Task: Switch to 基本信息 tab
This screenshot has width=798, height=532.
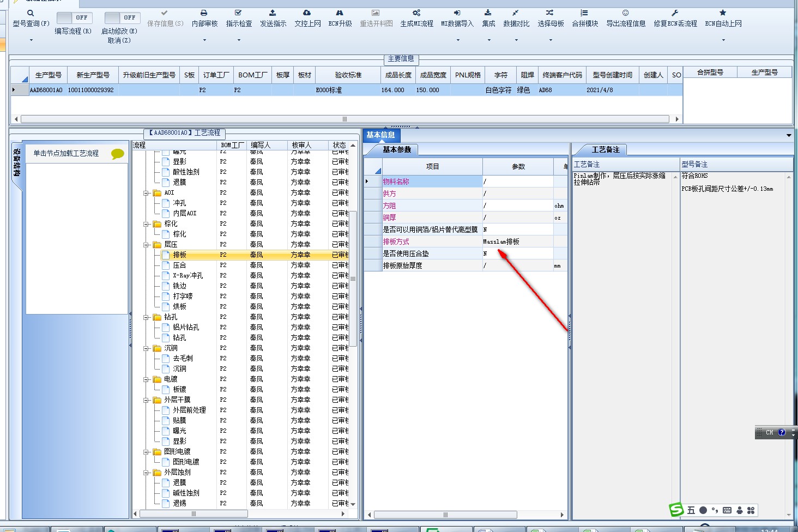Action: click(x=380, y=135)
